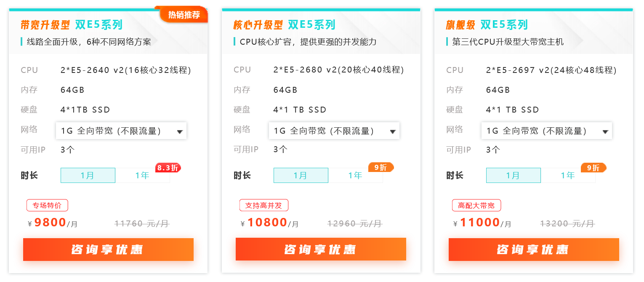Select 1年 duration for 带宽升级型
644x282 pixels.
pyautogui.click(x=143, y=175)
